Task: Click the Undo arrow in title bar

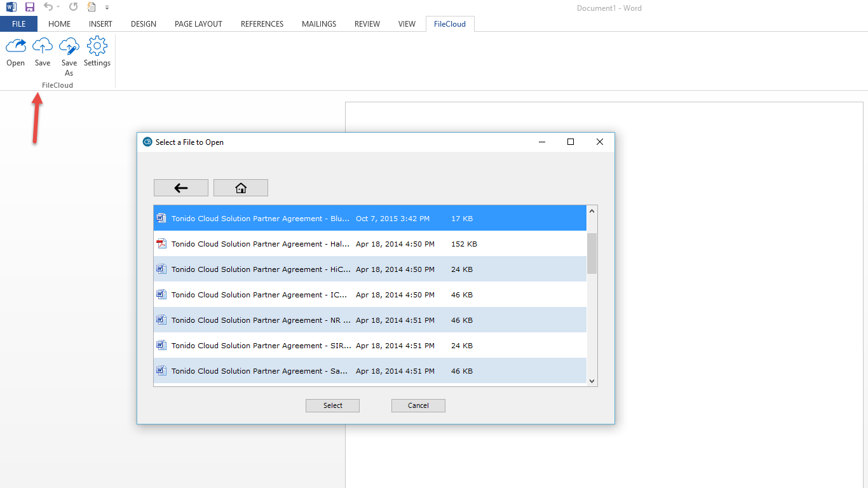Action: 48,7
